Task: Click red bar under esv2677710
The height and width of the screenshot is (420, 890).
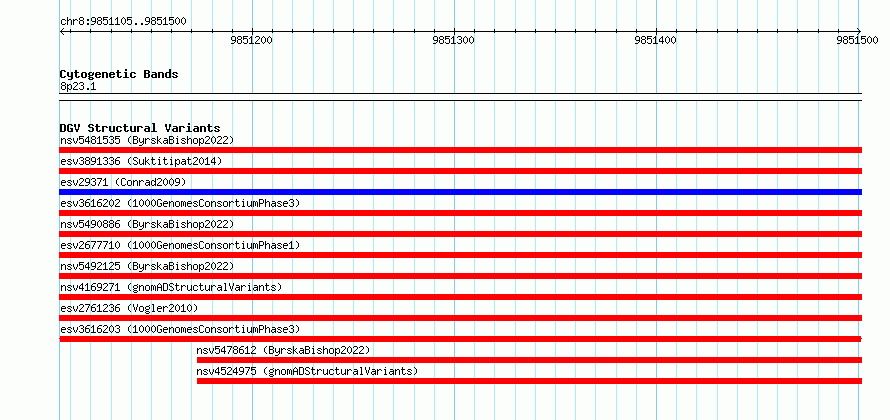Action: pyautogui.click(x=460, y=255)
